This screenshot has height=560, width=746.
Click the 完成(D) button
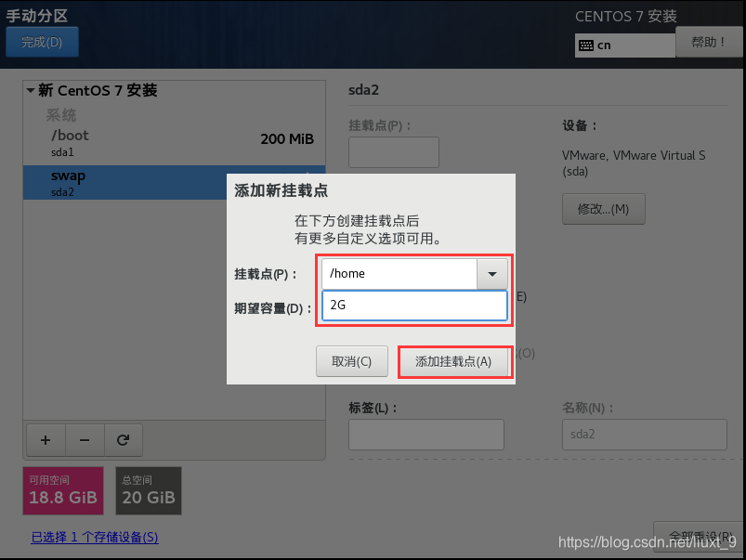[x=42, y=42]
